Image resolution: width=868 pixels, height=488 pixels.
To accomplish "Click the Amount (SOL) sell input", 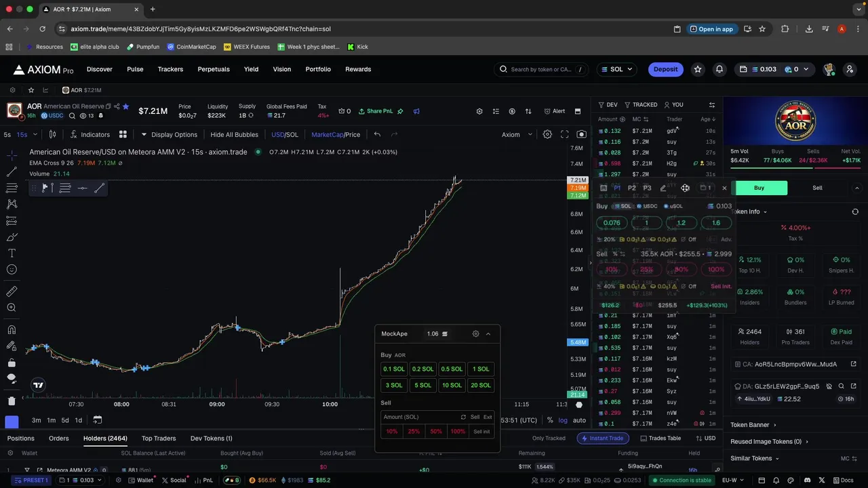I will coord(420,417).
